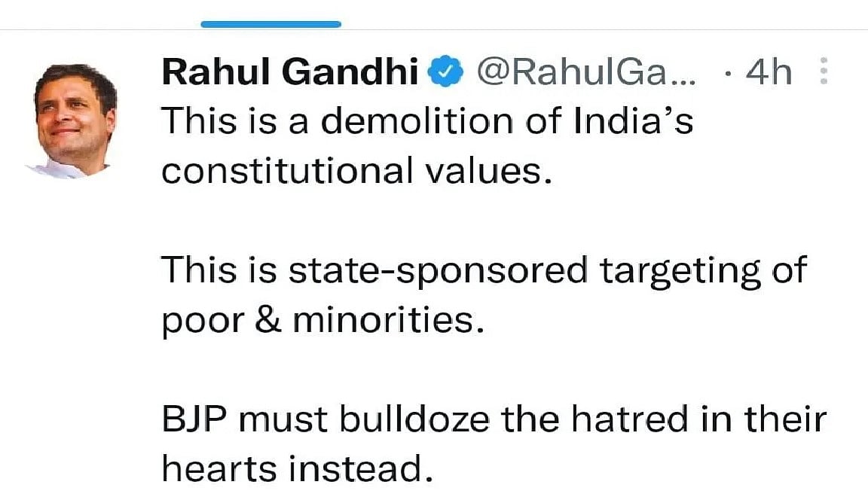Click the ampersand in "poor & minorities"

point(267,322)
